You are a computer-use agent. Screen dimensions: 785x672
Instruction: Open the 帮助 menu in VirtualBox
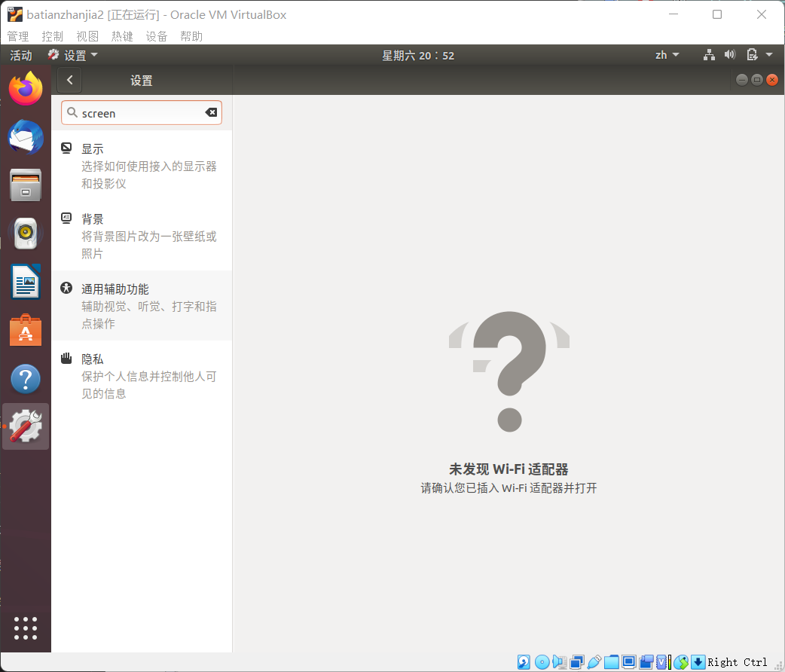(x=191, y=37)
